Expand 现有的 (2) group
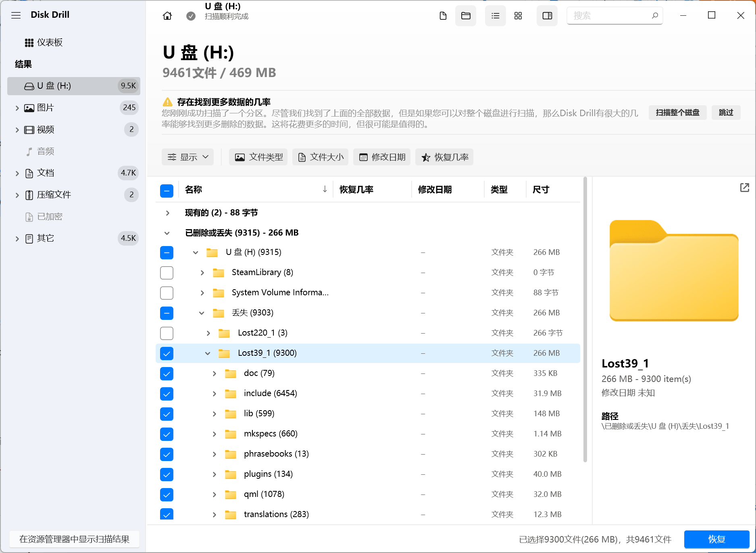Image resolution: width=756 pixels, height=553 pixels. [167, 213]
